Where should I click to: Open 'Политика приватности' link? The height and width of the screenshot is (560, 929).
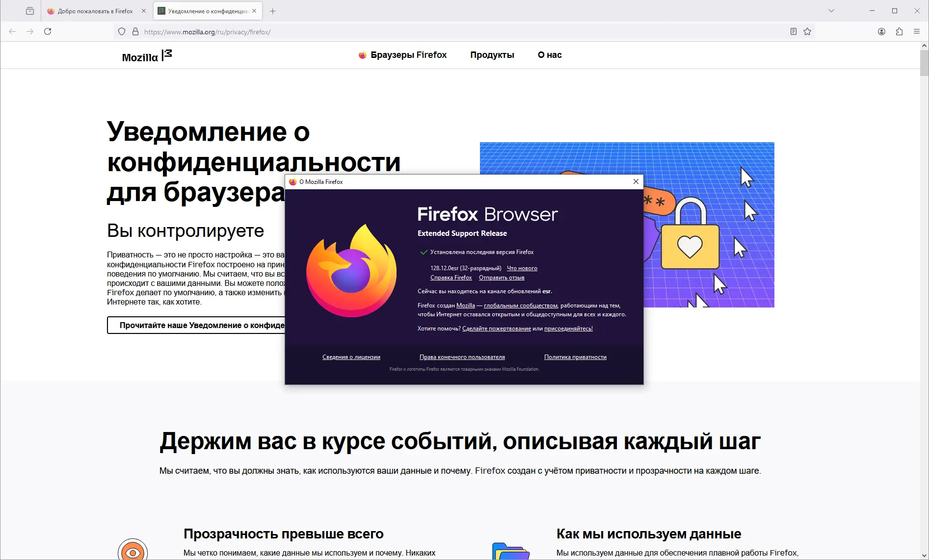coord(575,357)
